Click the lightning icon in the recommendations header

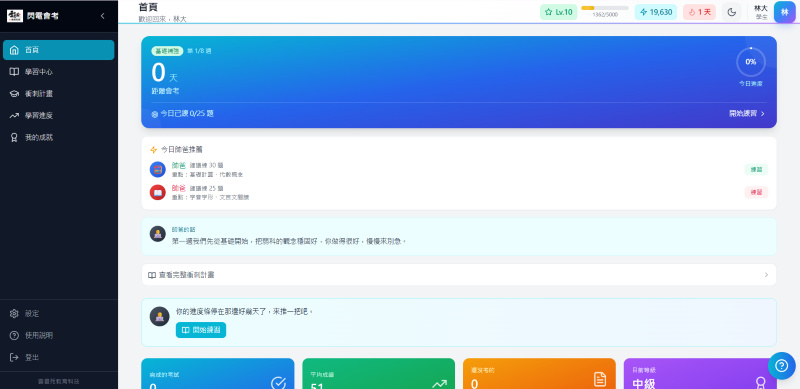(x=154, y=150)
